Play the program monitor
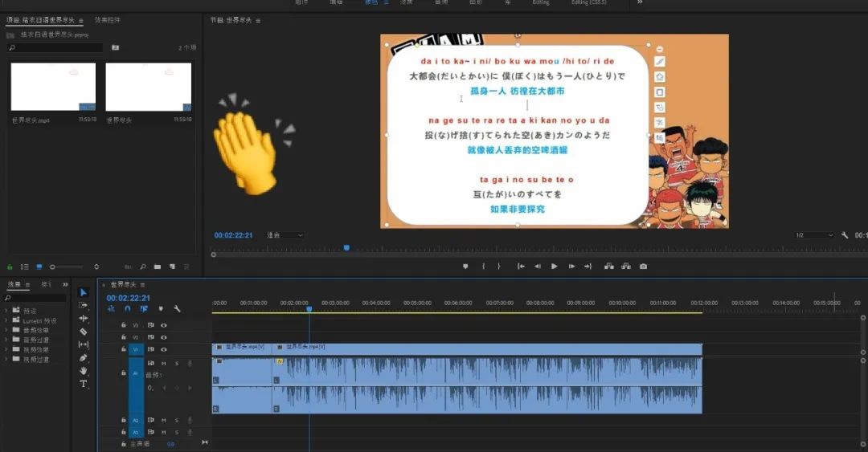Viewport: 868px width, 452px height. tap(554, 266)
